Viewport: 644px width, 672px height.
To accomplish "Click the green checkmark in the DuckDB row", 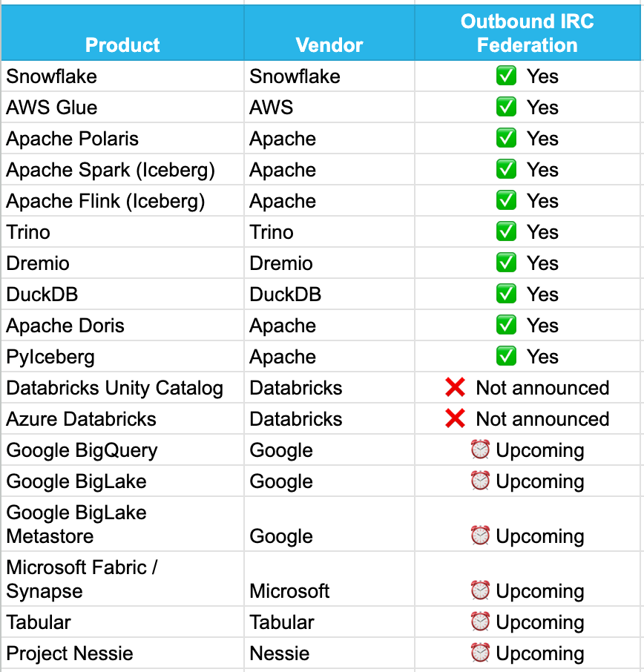I will [506, 294].
